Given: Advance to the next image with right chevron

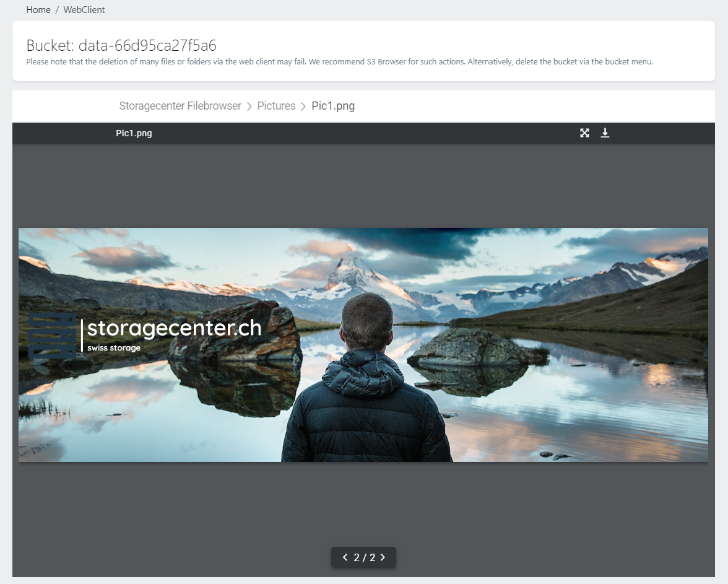Looking at the screenshot, I should pos(382,557).
